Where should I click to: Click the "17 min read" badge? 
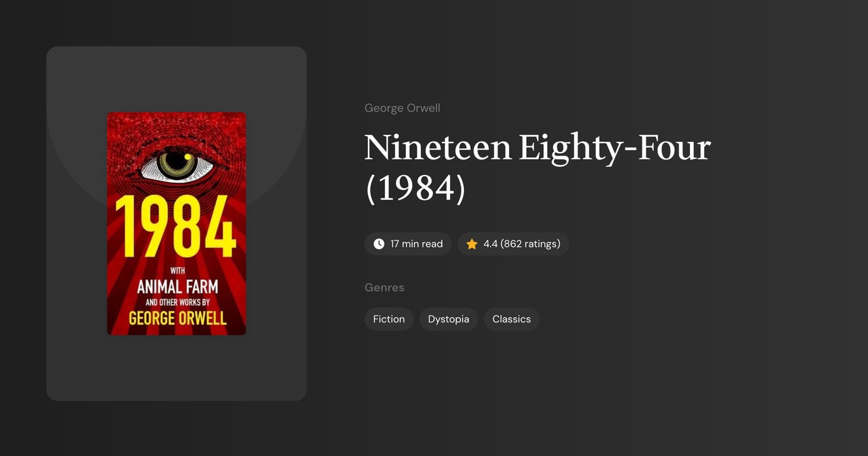point(408,244)
